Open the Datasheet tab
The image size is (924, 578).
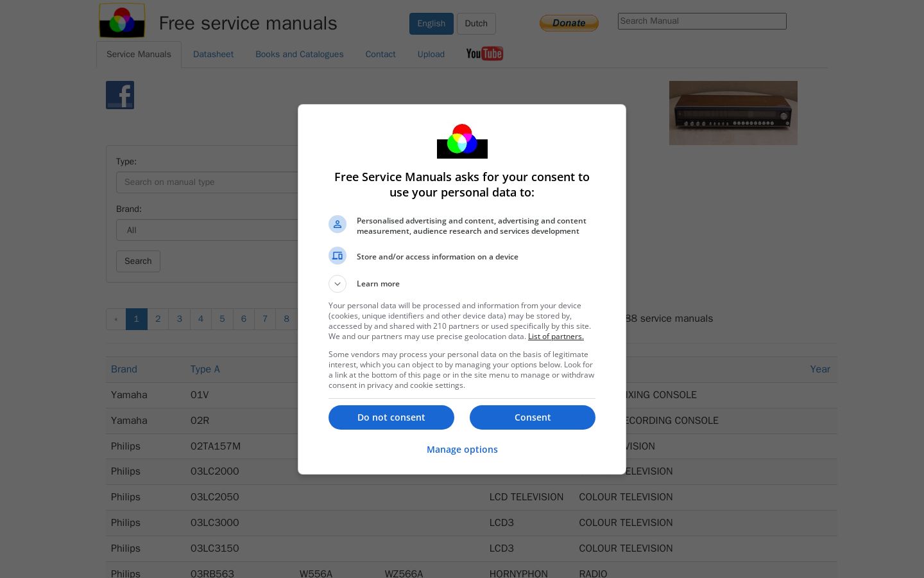tap(213, 55)
